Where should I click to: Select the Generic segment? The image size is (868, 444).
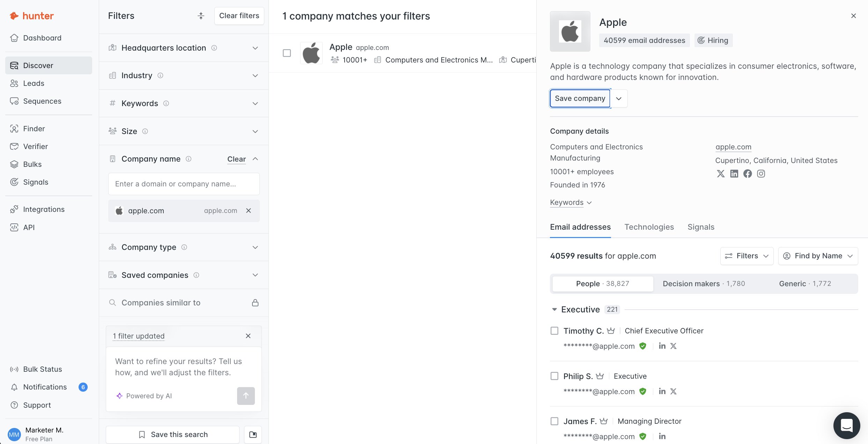805,284
